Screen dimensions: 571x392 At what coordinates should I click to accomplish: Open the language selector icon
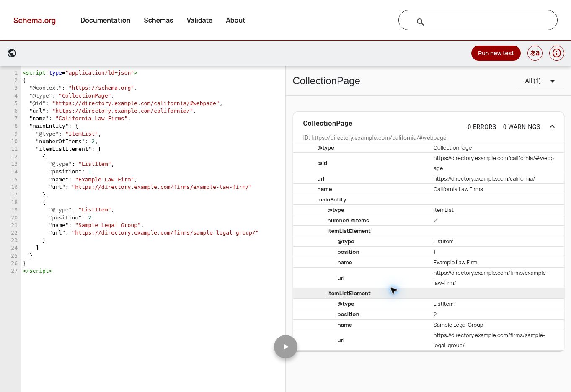pyautogui.click(x=535, y=53)
